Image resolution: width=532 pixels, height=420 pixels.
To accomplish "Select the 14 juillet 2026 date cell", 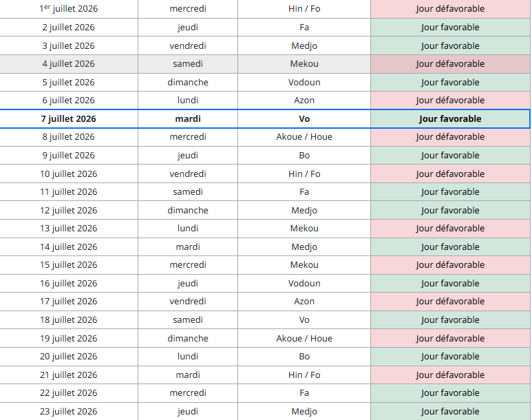I will 69,247.
